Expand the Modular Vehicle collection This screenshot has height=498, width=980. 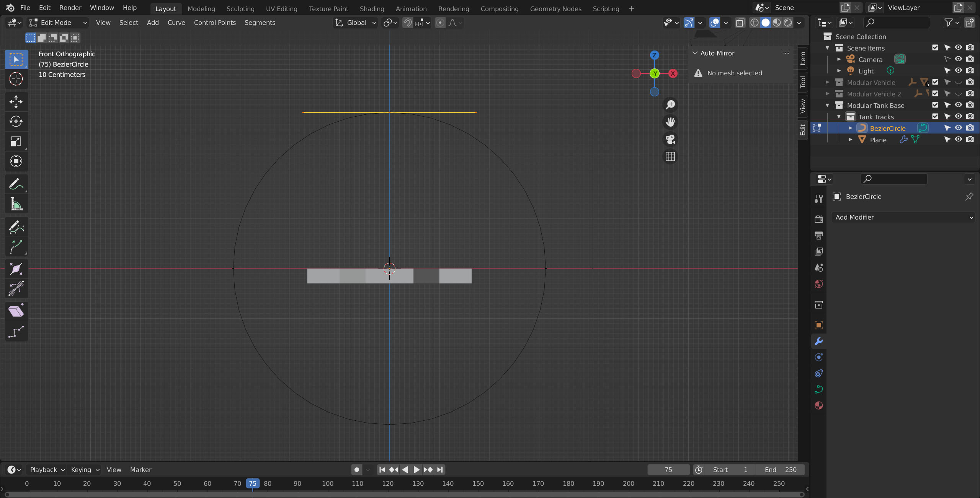click(827, 82)
